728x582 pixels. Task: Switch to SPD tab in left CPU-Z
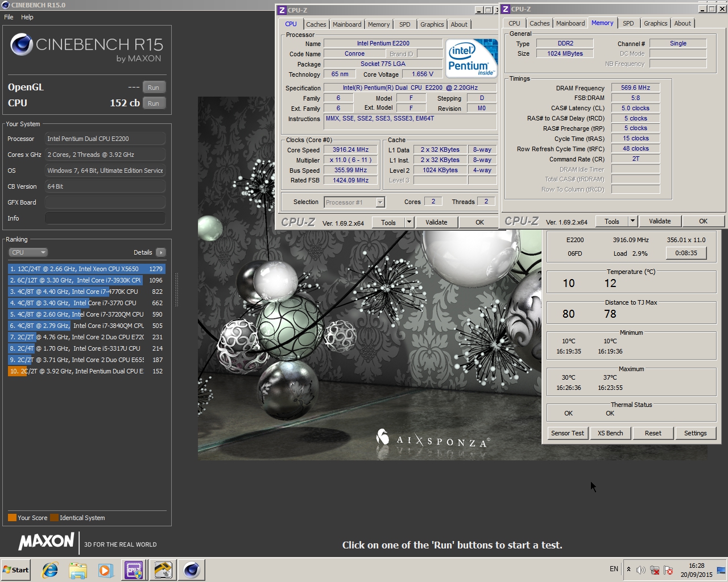(x=405, y=24)
